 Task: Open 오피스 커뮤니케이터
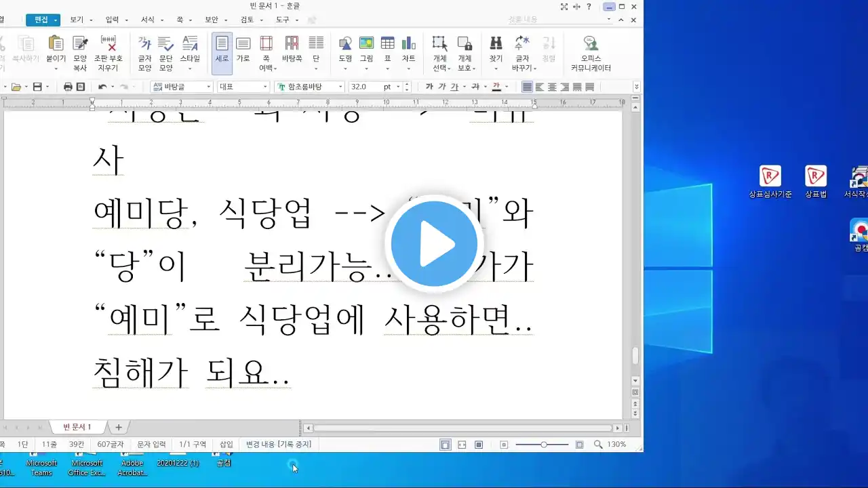(x=591, y=54)
